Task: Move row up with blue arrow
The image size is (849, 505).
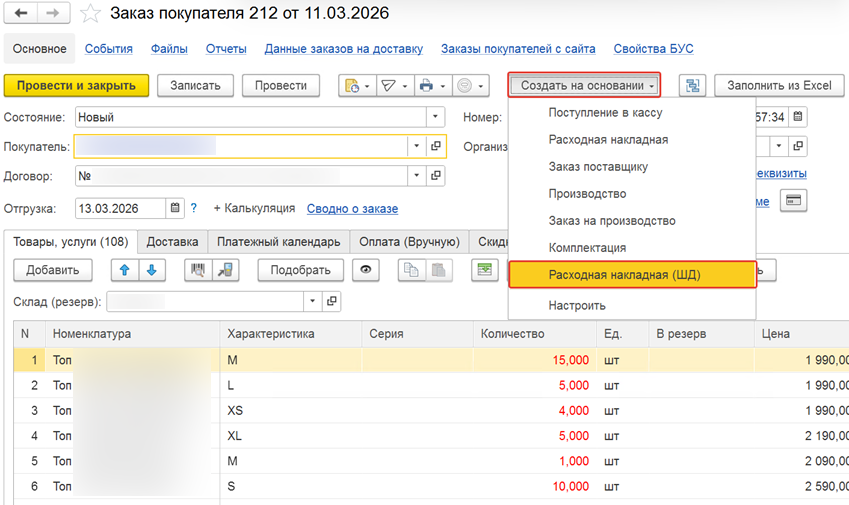Action: point(125,270)
